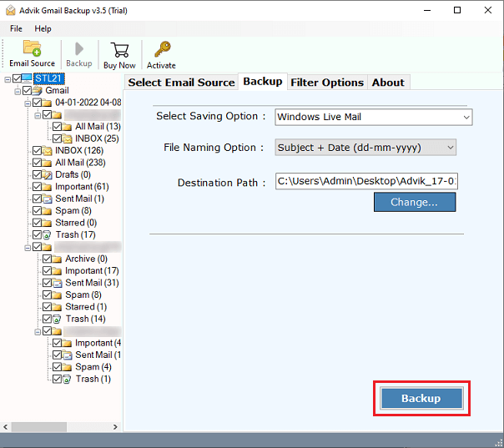
Task: Click the Sent Mail (1) folder icon
Action: tap(47, 199)
